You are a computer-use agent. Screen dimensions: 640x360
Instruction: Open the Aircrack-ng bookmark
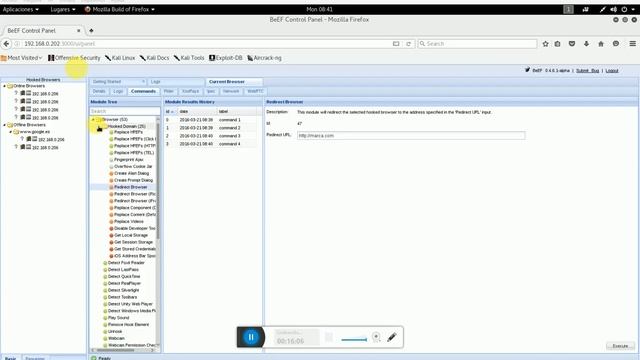[x=264, y=58]
